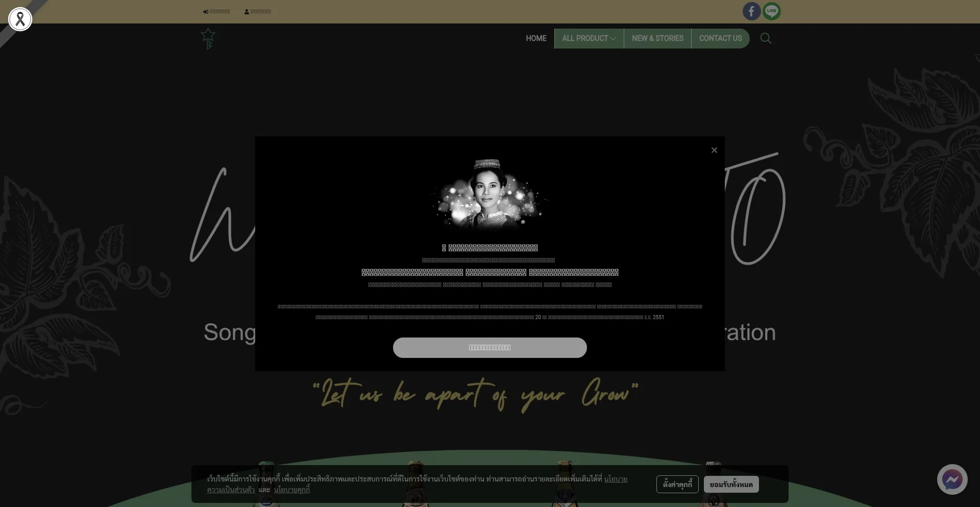Open cookie settings with ตั้งค่าคุกกี้ button
This screenshot has width=980, height=507.
coord(677,485)
